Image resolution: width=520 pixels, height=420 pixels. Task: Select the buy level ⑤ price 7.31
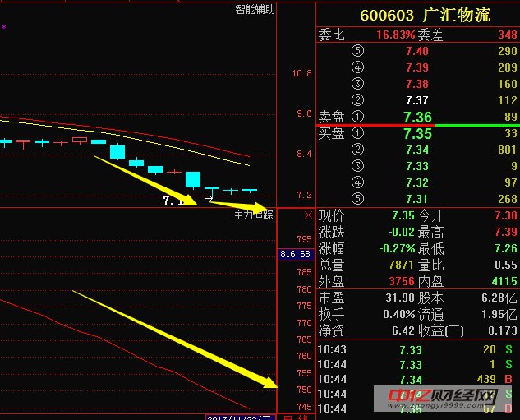pos(417,199)
